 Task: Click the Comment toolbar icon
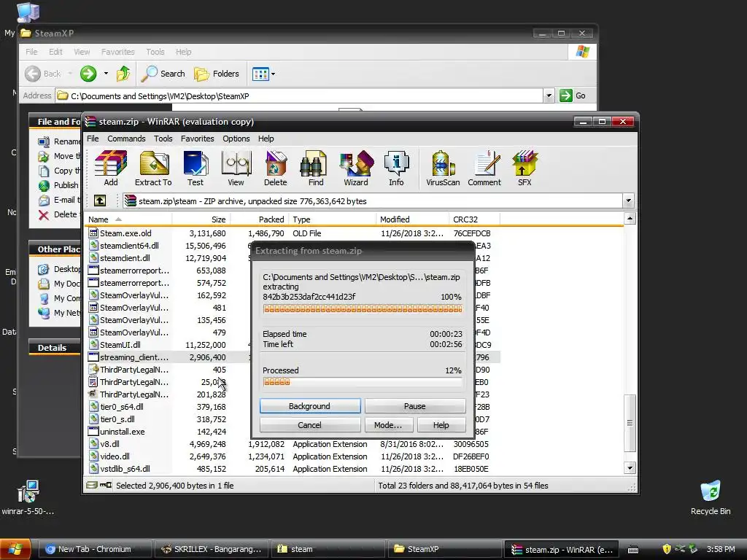click(484, 168)
